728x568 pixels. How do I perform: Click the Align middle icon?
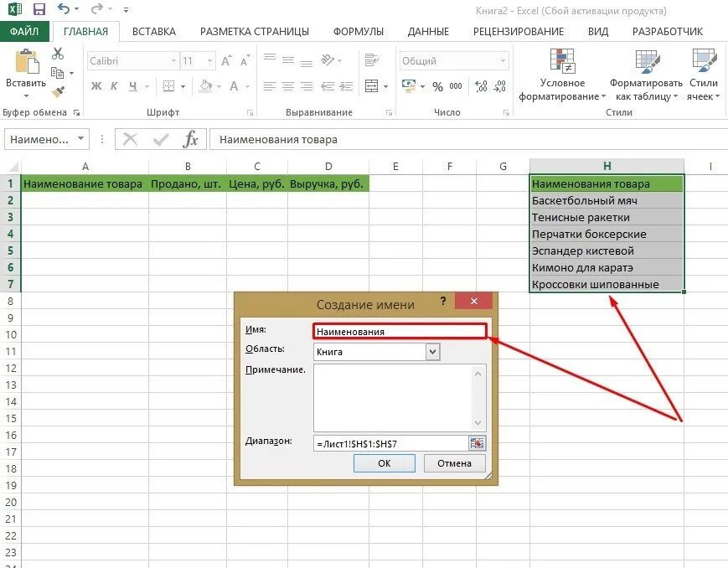(288, 60)
